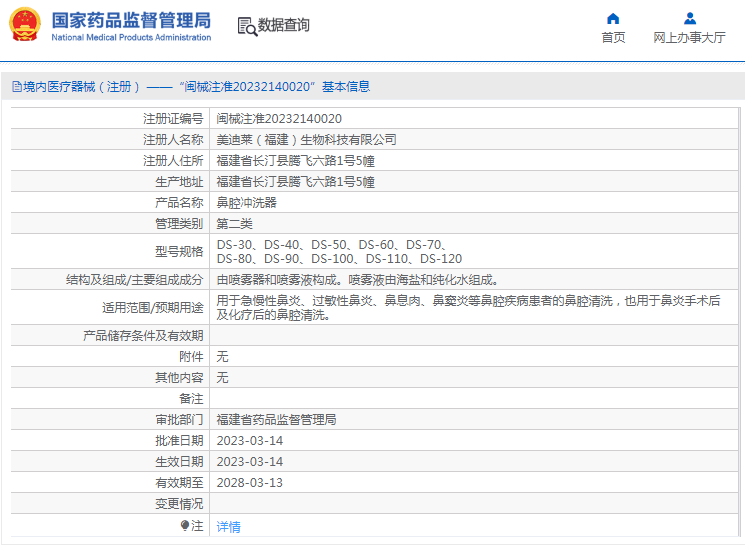Open the 数据查询 text label

click(284, 26)
